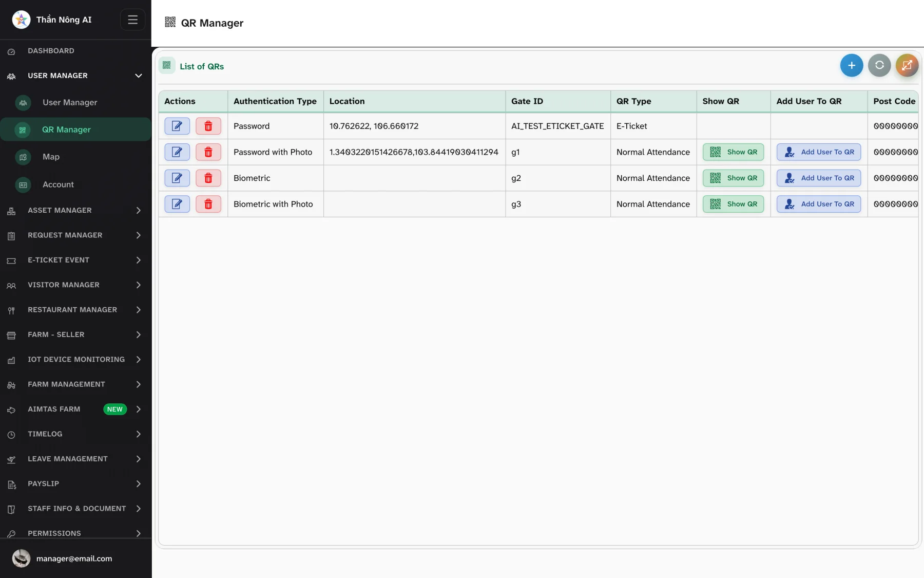Click the manager avatar at sidebar bottom
The width and height of the screenshot is (924, 578).
click(x=21, y=558)
